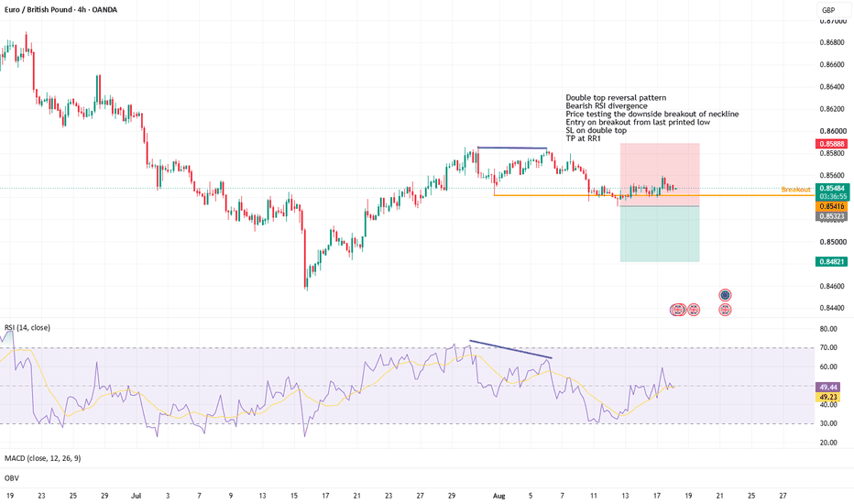Select the orange Breakout line label
854x504 pixels.
pyautogui.click(x=795, y=190)
